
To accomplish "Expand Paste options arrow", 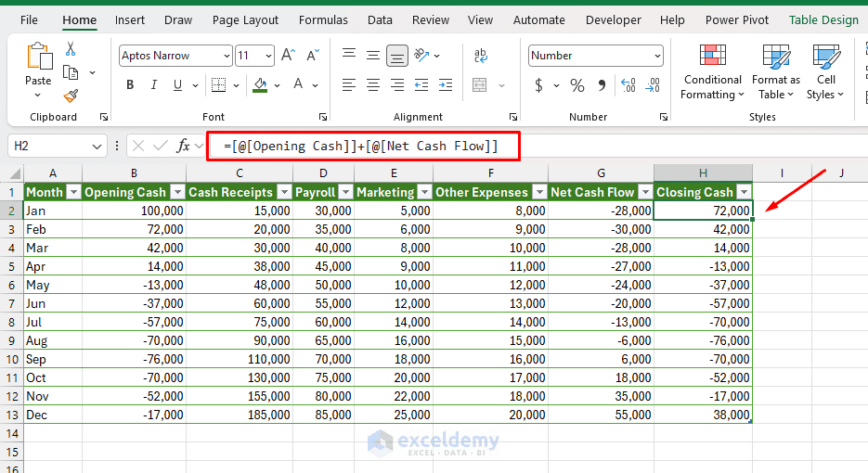I will tap(38, 96).
